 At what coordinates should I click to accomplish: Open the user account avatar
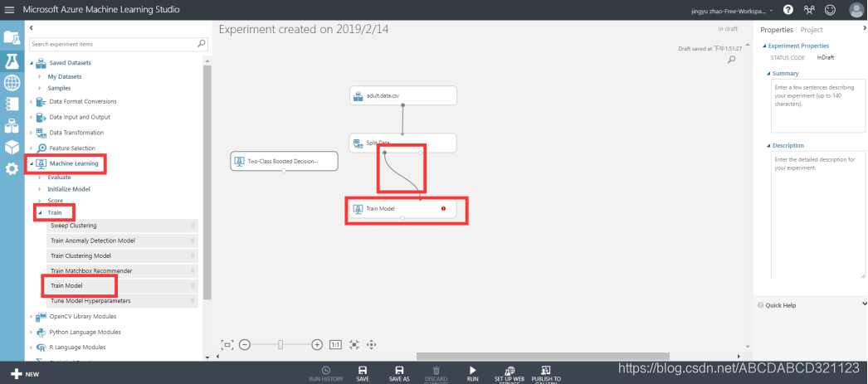point(856,10)
